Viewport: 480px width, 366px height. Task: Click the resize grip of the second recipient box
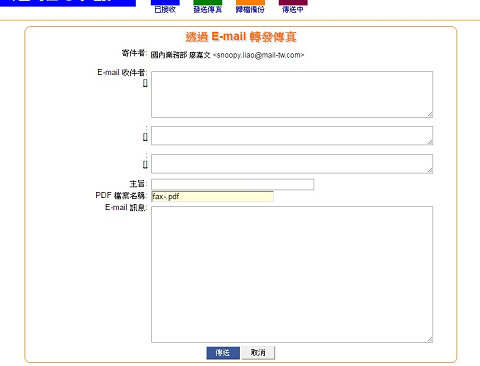click(430, 142)
